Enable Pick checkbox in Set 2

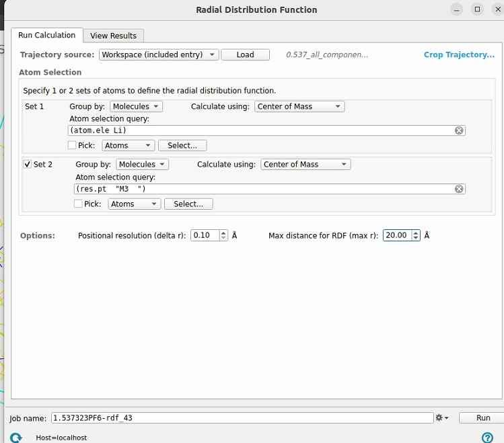click(78, 204)
